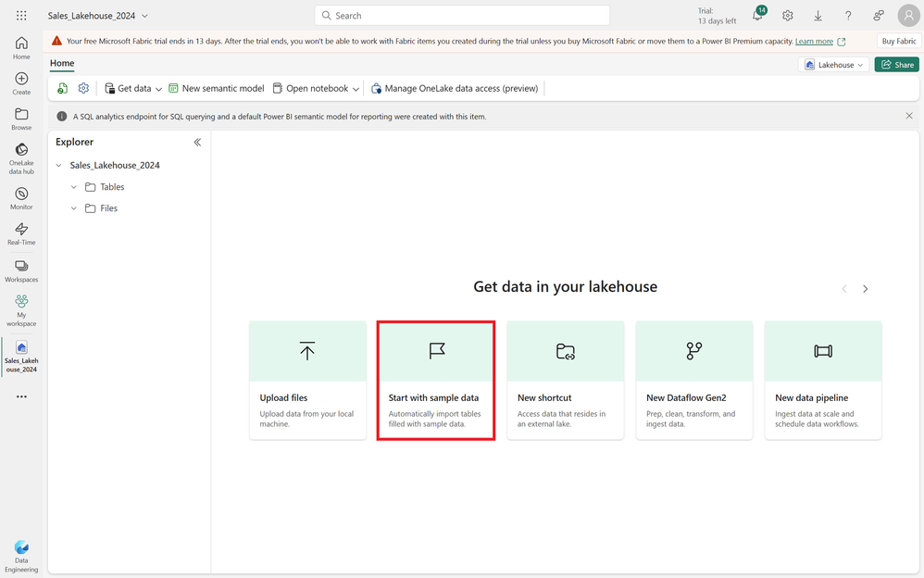Click the Search input field
This screenshot has width=924, height=578.
462,16
